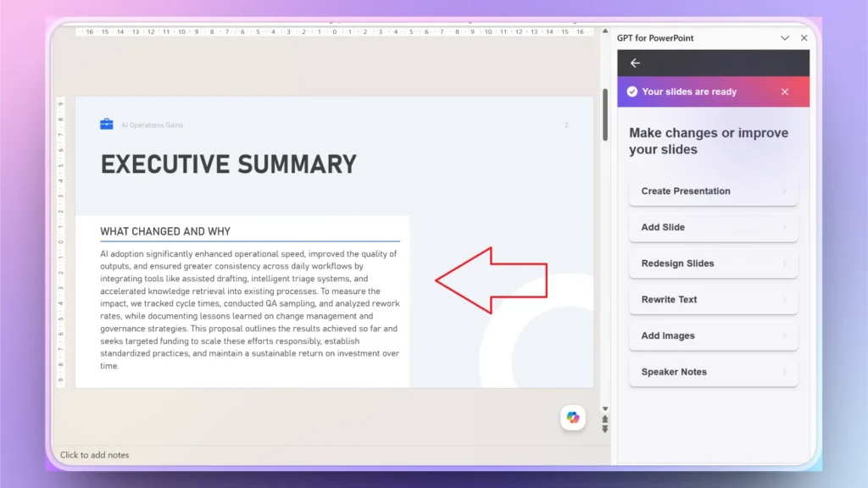Collapse the GPT for PowerPoint pane chevron
Image resolution: width=868 pixels, height=488 pixels.
[784, 38]
